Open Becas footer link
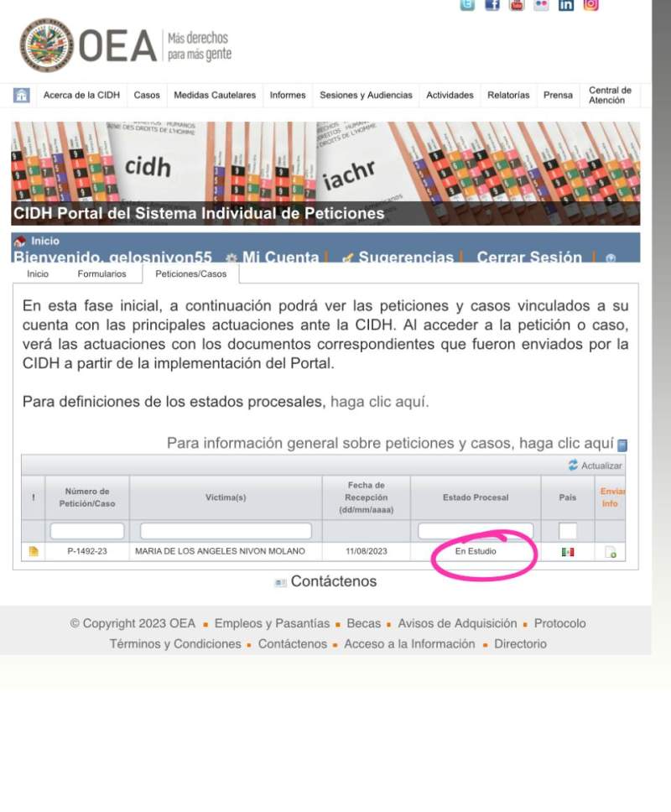Image resolution: width=671 pixels, height=812 pixels. (x=363, y=623)
